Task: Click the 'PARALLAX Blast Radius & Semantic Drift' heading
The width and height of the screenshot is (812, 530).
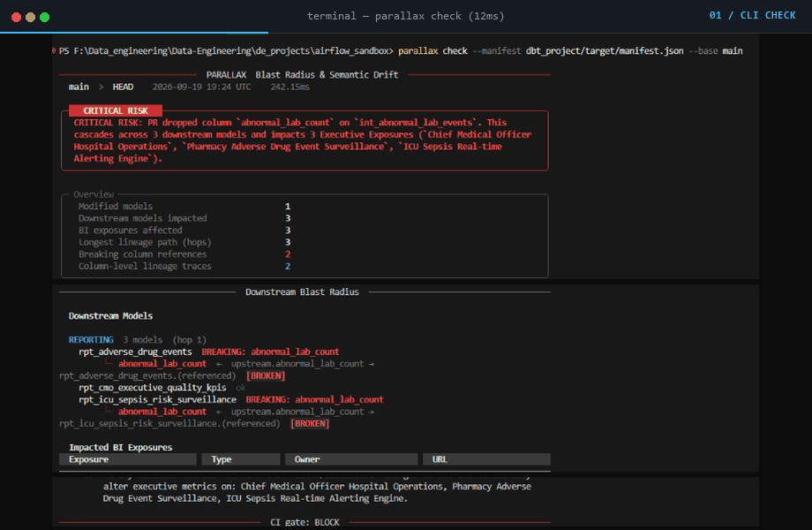Action: pyautogui.click(x=303, y=74)
